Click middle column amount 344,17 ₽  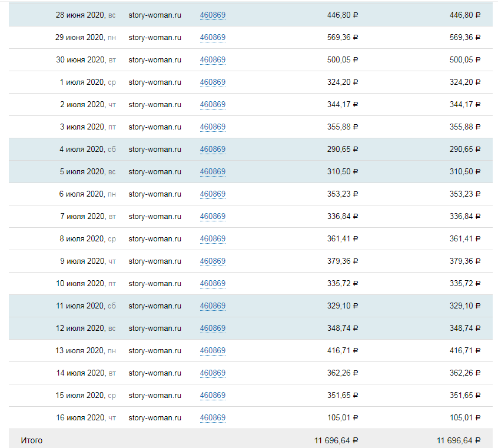pos(343,105)
